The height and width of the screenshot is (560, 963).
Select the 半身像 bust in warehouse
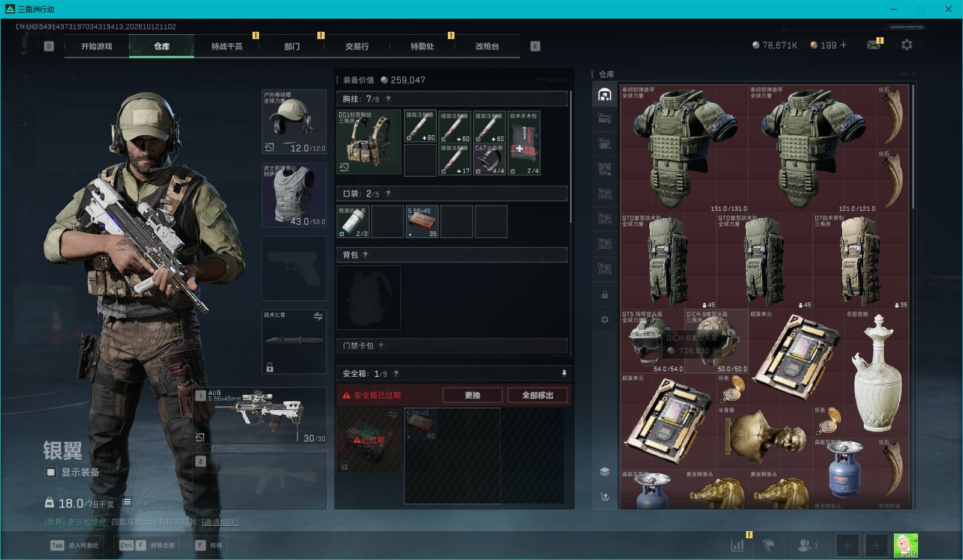click(765, 437)
